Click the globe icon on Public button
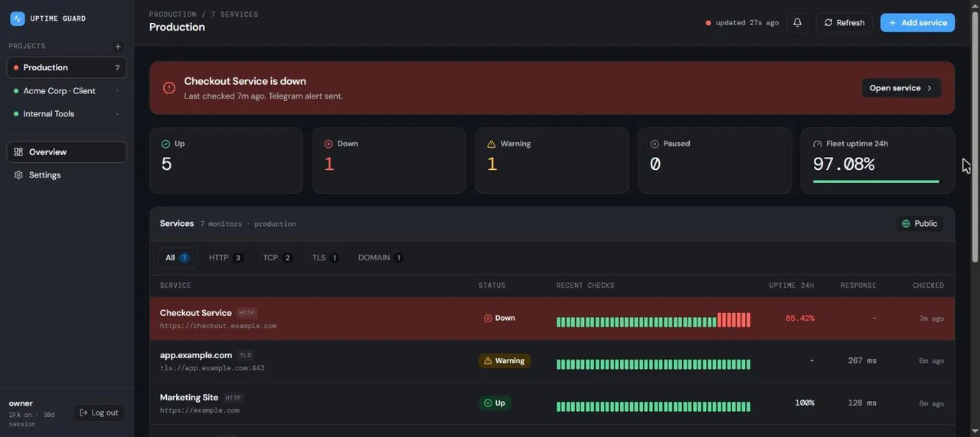Screen dimensions: 980x437 point(906,223)
